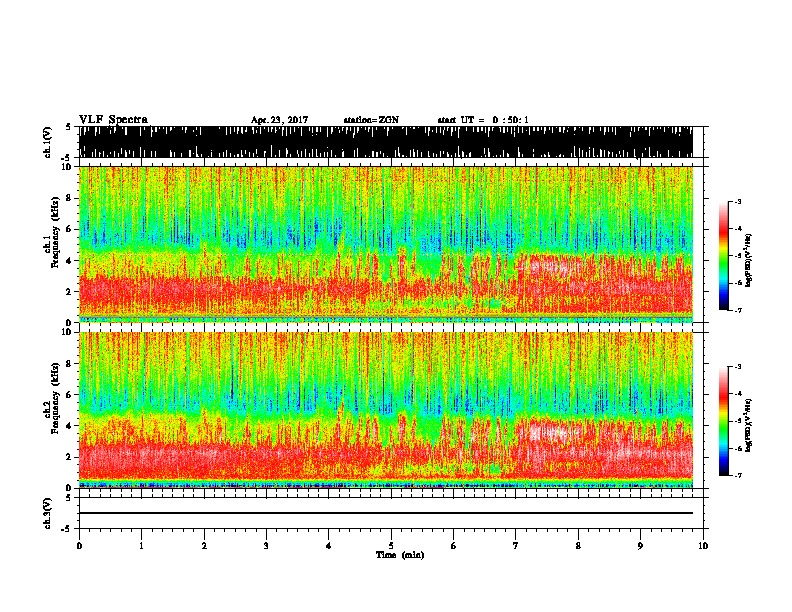Image resolution: width=792 pixels, height=612 pixels.
Task: Click the "-7" label on the ch.2 color scale
Action: click(x=737, y=475)
